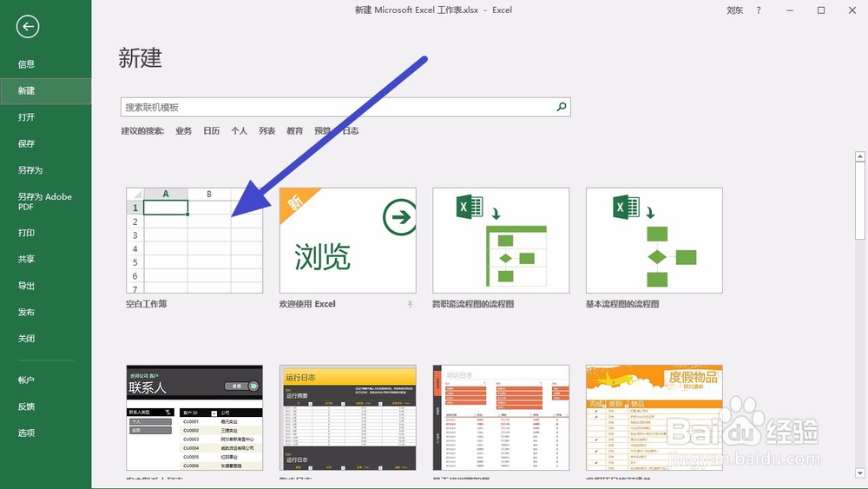
Task: Select the 跨职能流程图的流程图 template
Action: point(501,241)
